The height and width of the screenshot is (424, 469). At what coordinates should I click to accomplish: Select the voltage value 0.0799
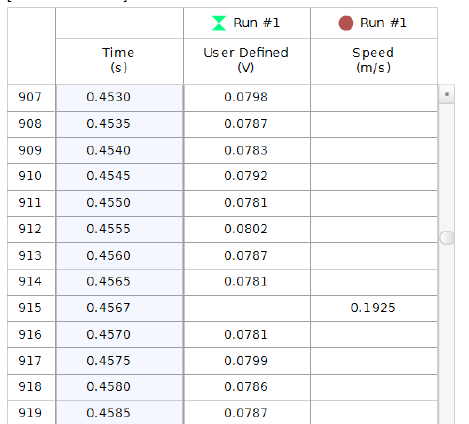click(x=246, y=361)
